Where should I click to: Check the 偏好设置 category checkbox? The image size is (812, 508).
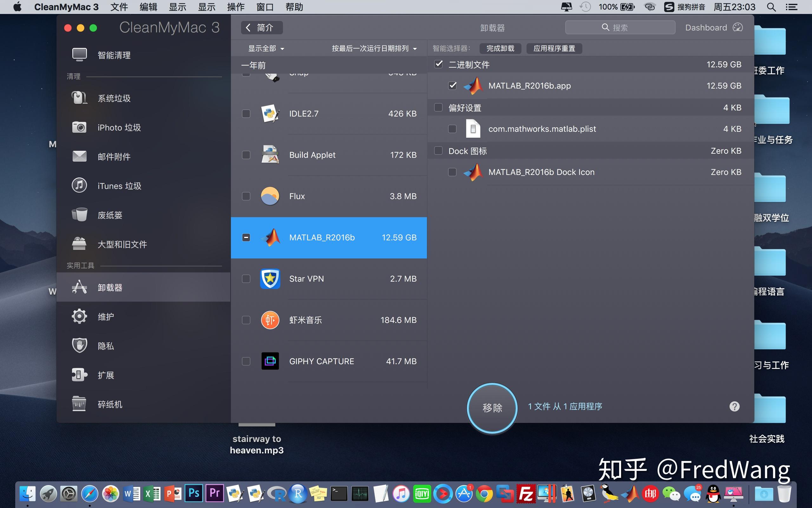[x=438, y=107]
